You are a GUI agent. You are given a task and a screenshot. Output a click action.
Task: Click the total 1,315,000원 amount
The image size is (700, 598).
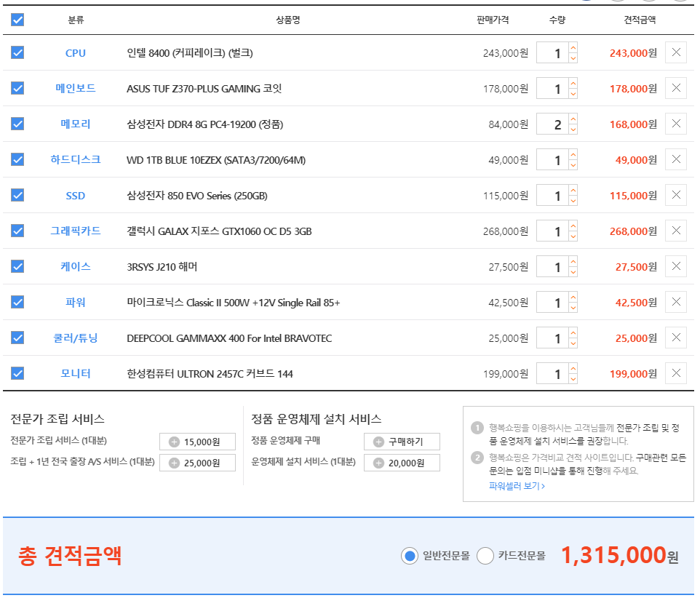point(620,556)
